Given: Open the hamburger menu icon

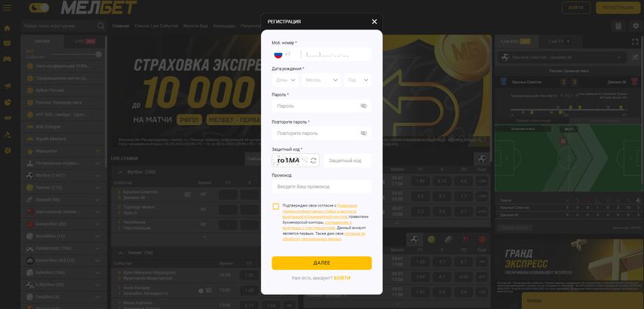Looking at the screenshot, I should coord(7,8).
